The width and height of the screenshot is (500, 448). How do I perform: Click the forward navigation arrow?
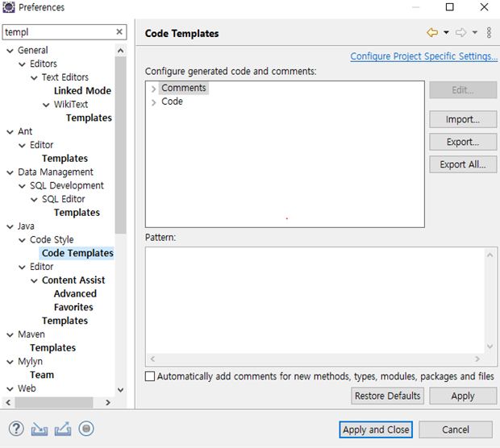[x=460, y=32]
